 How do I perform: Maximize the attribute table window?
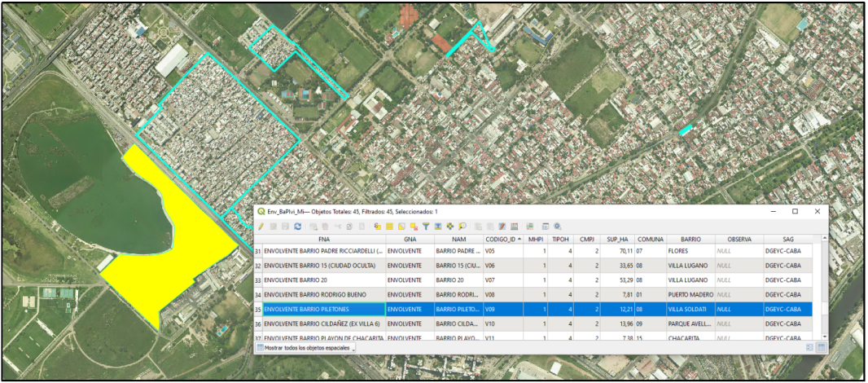(x=795, y=211)
